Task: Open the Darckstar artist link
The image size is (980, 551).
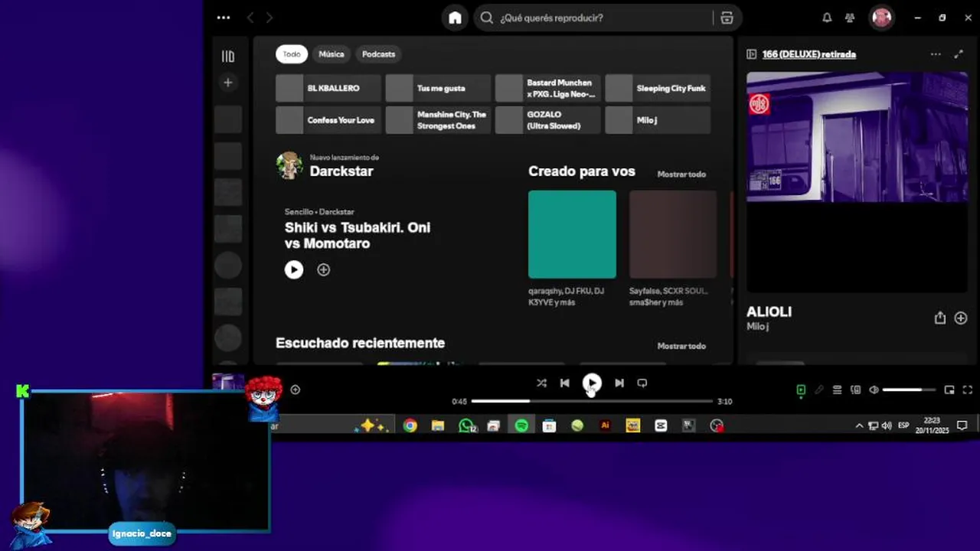Action: tap(341, 171)
